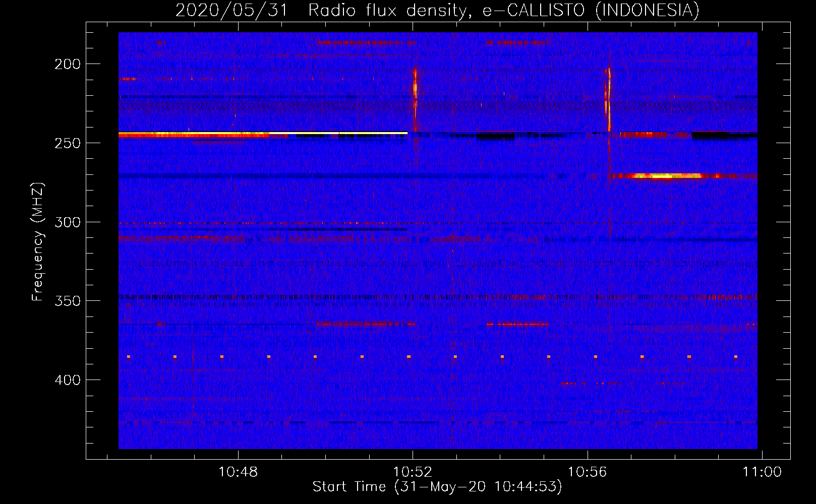This screenshot has width=816, height=504.
Task: Click the 10:56 time tick label
Action: 588,472
